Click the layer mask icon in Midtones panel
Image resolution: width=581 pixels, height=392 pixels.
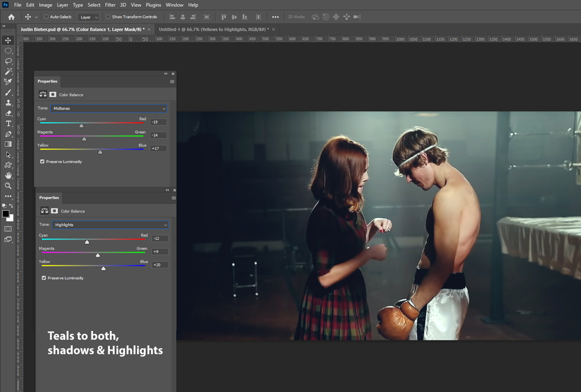tap(53, 95)
